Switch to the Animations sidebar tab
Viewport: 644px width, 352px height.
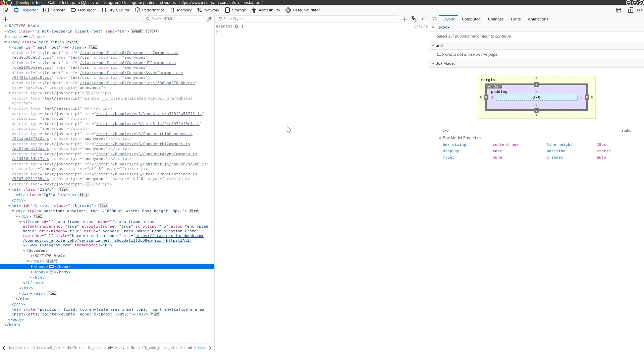point(538,19)
